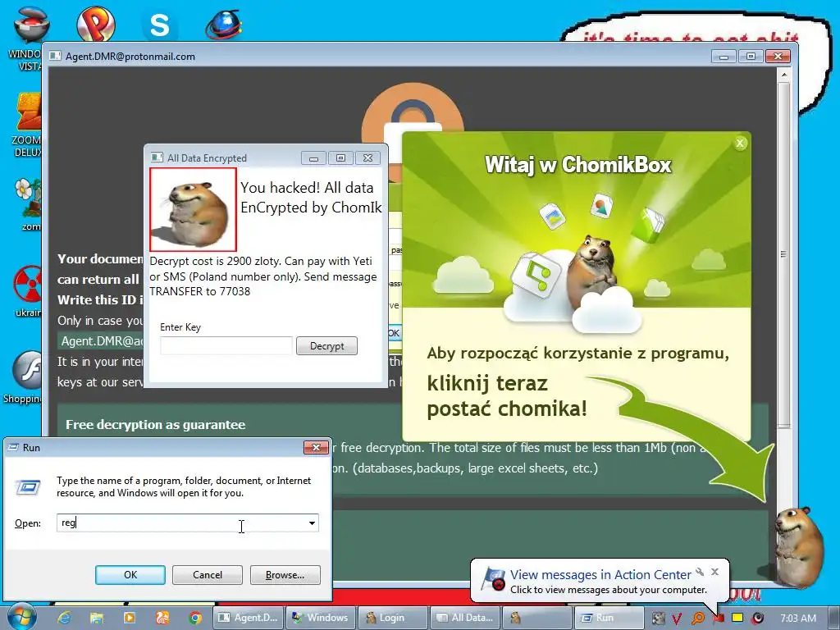The height and width of the screenshot is (630, 840).
Task: Click the Enter Key input field
Action: tap(226, 346)
